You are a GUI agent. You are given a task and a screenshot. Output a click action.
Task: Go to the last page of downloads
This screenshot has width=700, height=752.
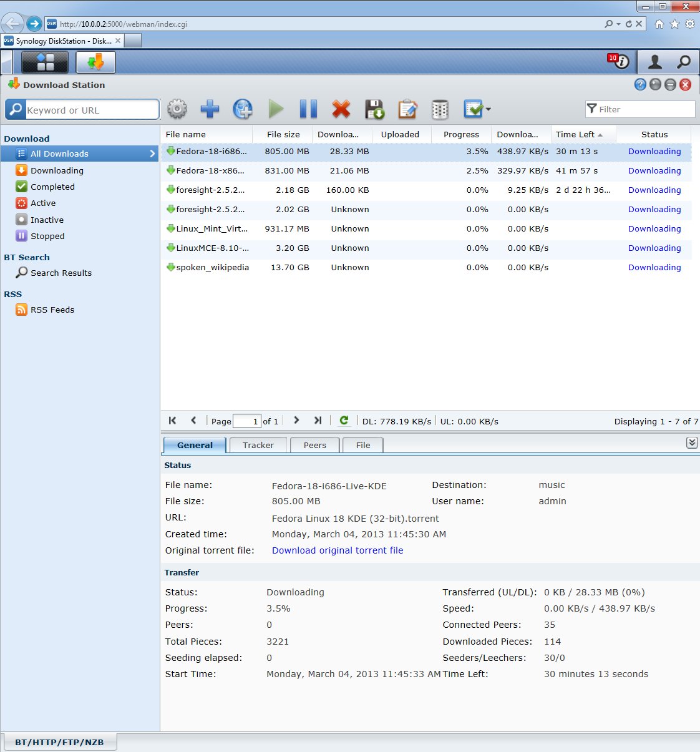tap(318, 421)
